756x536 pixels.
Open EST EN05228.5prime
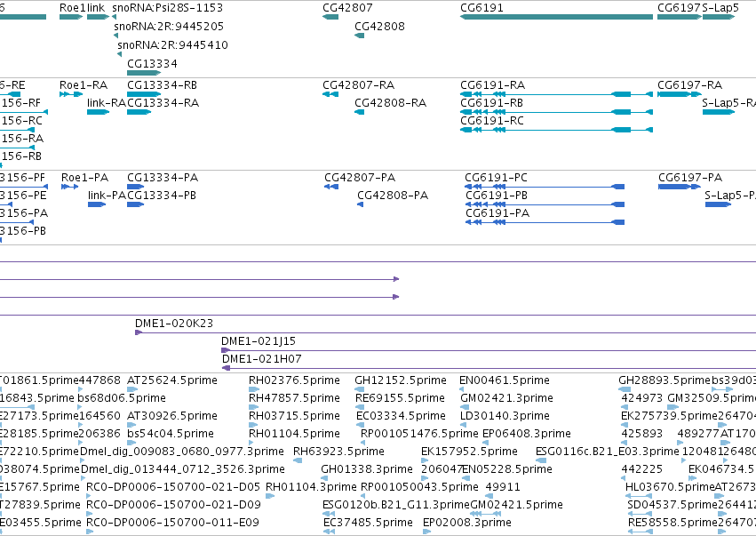507,469
